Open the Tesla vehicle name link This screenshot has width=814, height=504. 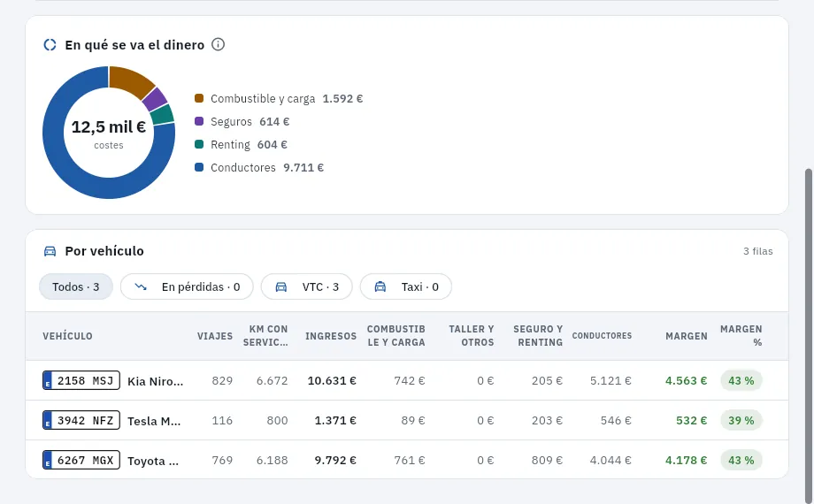point(154,422)
